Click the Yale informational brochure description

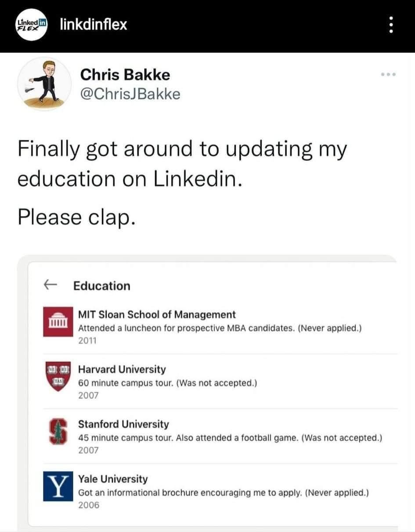[224, 493]
